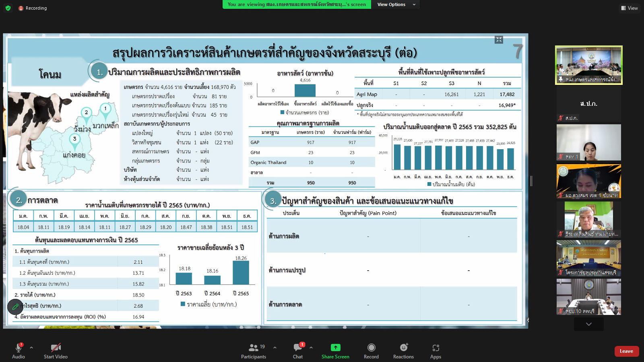This screenshot has width=644, height=362.
Task: Click map marker number 2 วังม่วง
Action: [86, 113]
